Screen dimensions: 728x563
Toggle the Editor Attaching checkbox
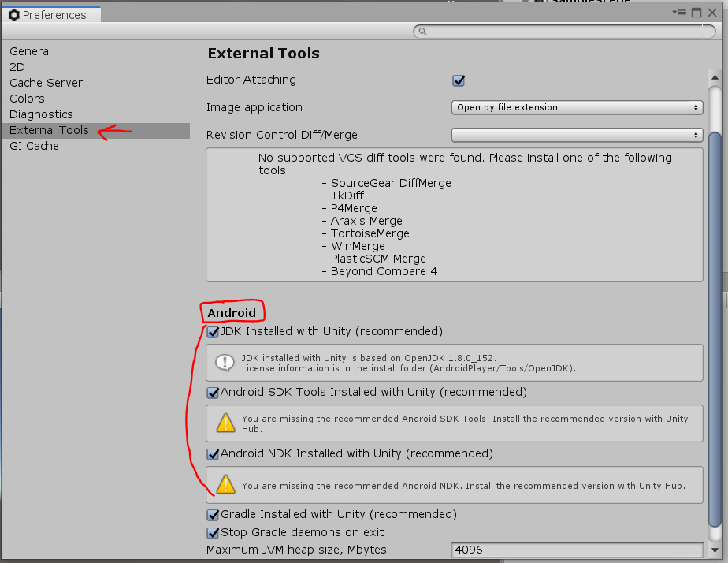[459, 80]
